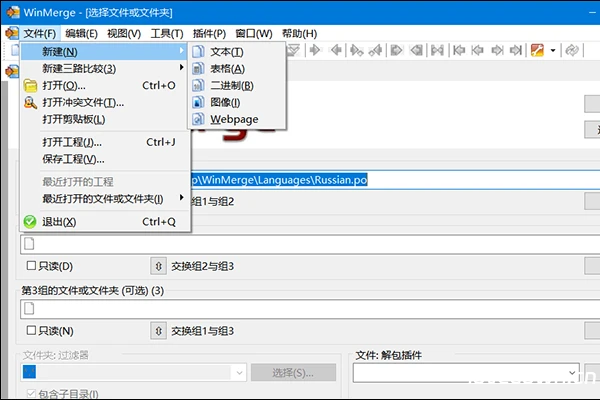Click the Copy to Left arrow icon
Image resolution: width=600 pixels, height=400 pixels.
[336, 50]
